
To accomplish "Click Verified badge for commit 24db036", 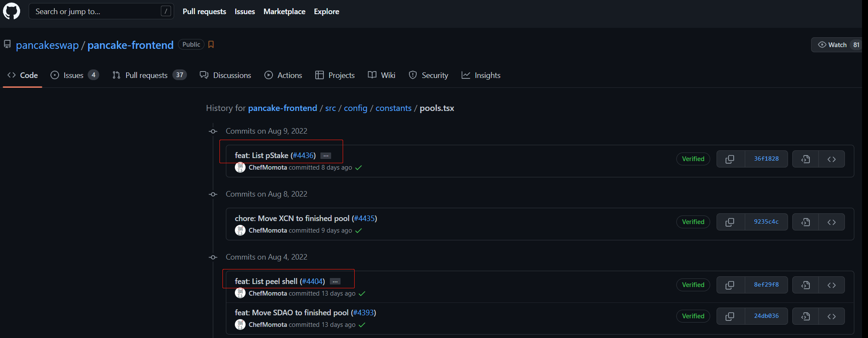I will 693,316.
